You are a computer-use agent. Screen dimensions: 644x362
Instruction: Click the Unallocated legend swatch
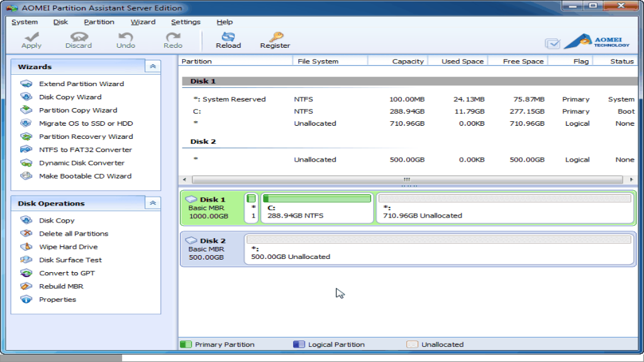coord(412,344)
